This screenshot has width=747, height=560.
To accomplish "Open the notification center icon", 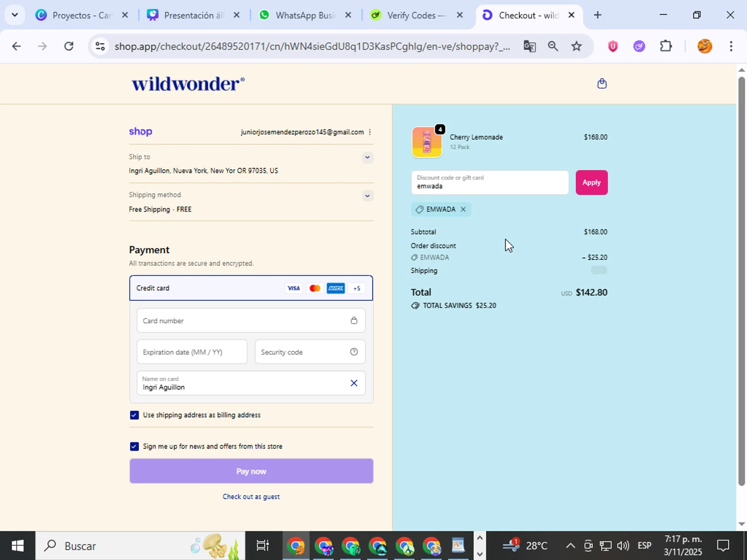I will pos(723,546).
